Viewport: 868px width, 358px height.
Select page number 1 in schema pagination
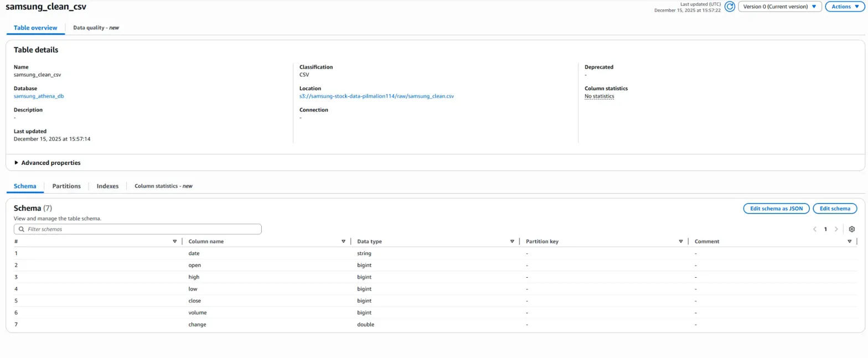click(825, 229)
